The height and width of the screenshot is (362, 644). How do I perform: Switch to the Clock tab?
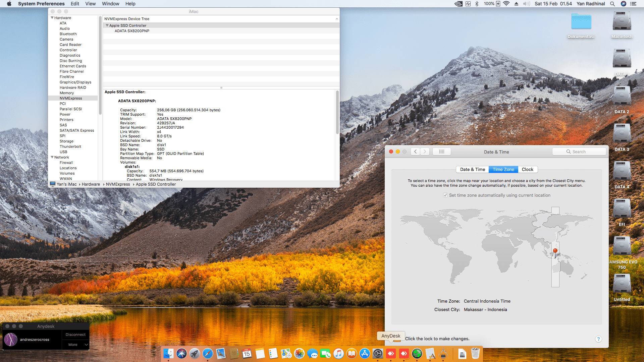pos(527,169)
